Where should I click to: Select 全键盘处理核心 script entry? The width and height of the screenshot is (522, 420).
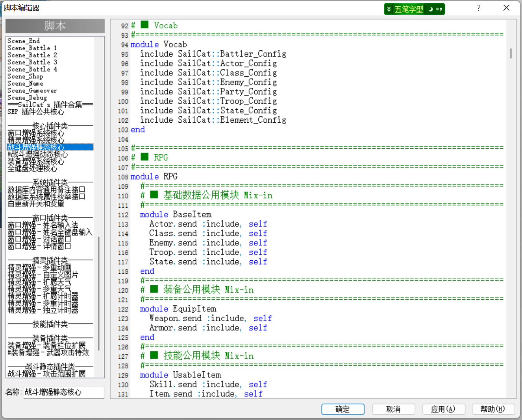tap(32, 168)
